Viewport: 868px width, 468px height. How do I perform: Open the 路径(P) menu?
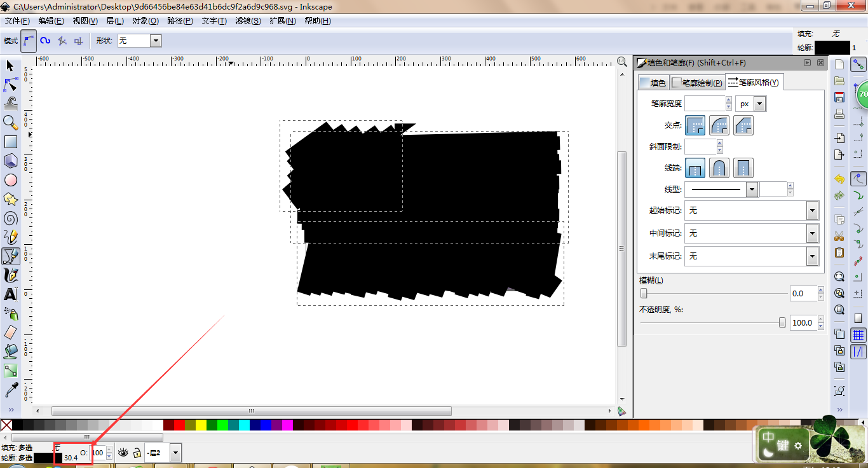click(180, 21)
